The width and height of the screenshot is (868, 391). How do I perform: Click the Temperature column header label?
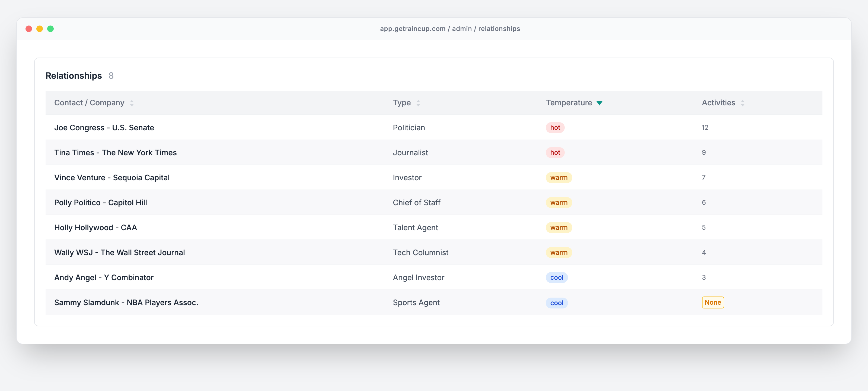click(569, 103)
